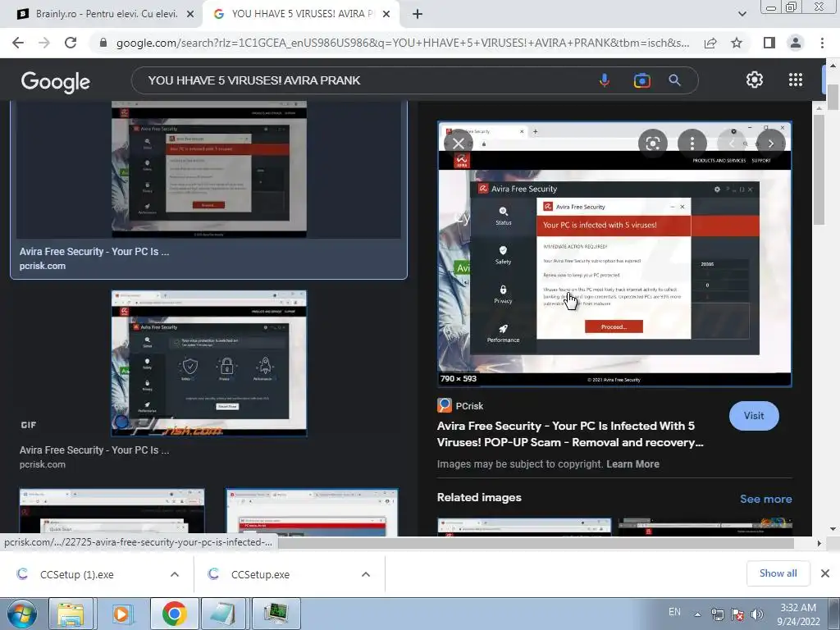840x630 pixels.
Task: Click the share page icon in address bar
Action: [x=710, y=43]
